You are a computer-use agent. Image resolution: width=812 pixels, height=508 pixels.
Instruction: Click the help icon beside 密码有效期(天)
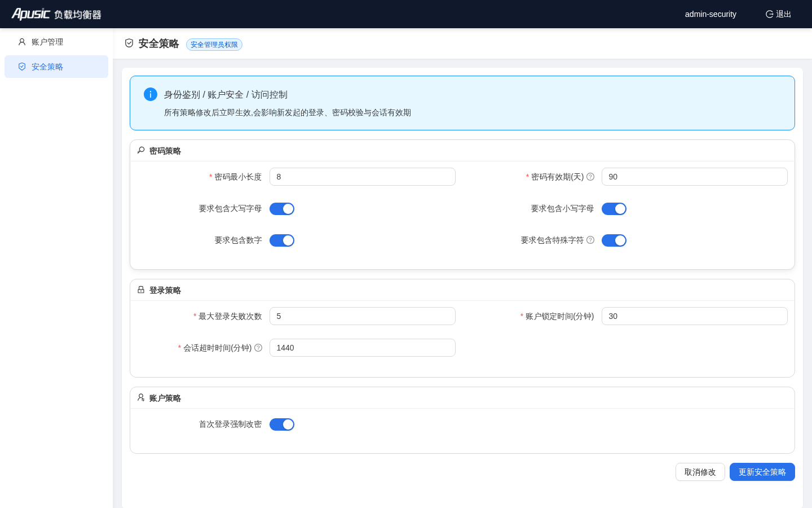coord(590,177)
